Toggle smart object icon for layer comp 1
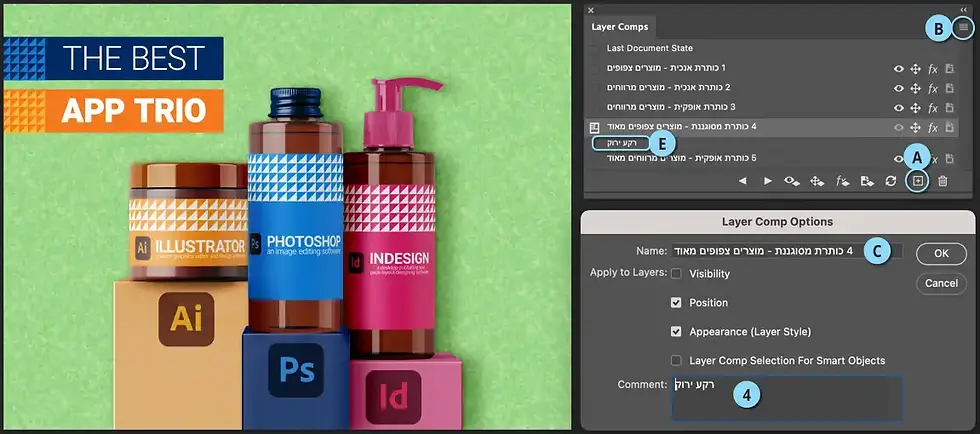The image size is (980, 434). tap(949, 69)
